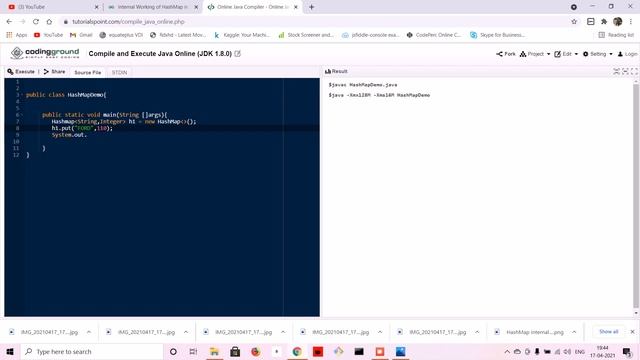
Task: Open the Chrome profile avatar
Action: pyautogui.click(x=618, y=22)
